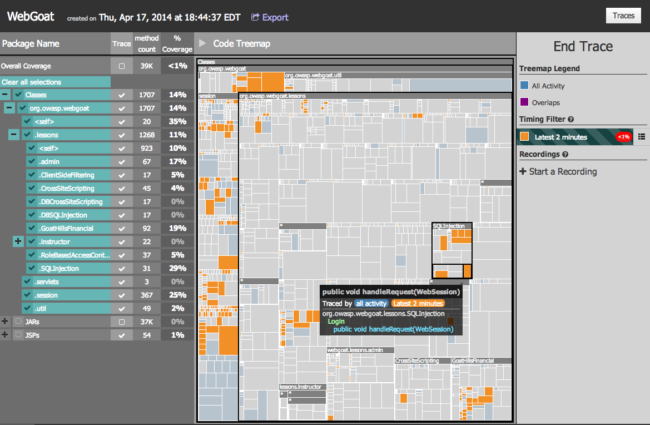Open Timing Filter help icon
The height and width of the screenshot is (425, 650).
(x=571, y=119)
